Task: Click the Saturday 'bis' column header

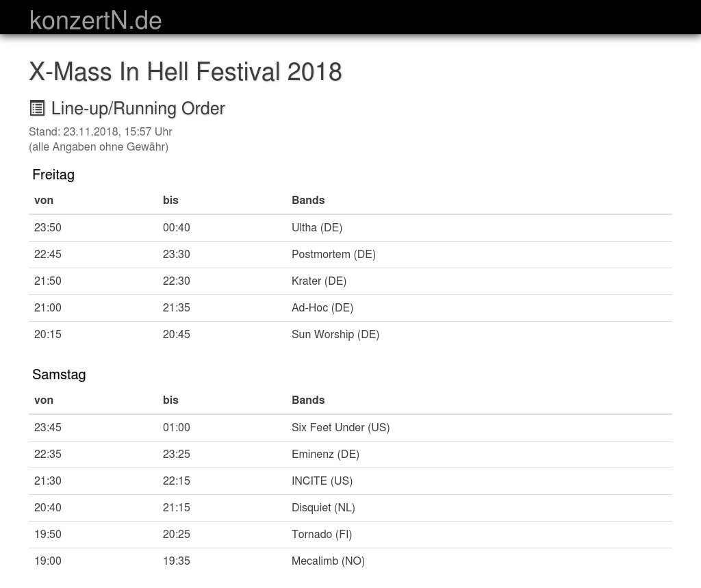Action: pos(170,400)
